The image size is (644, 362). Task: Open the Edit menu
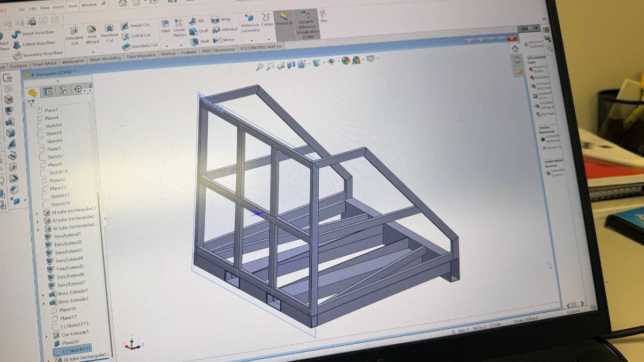(x=33, y=9)
